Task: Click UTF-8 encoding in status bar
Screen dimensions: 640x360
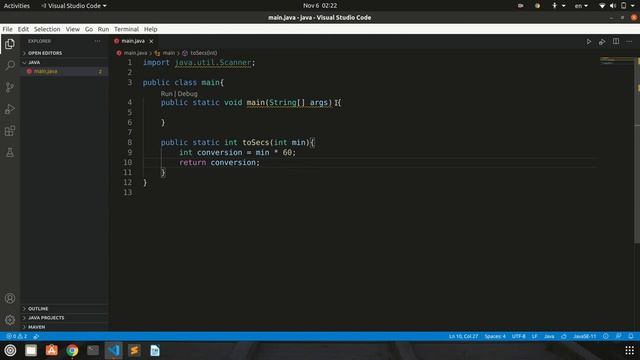Action: [x=518, y=336]
